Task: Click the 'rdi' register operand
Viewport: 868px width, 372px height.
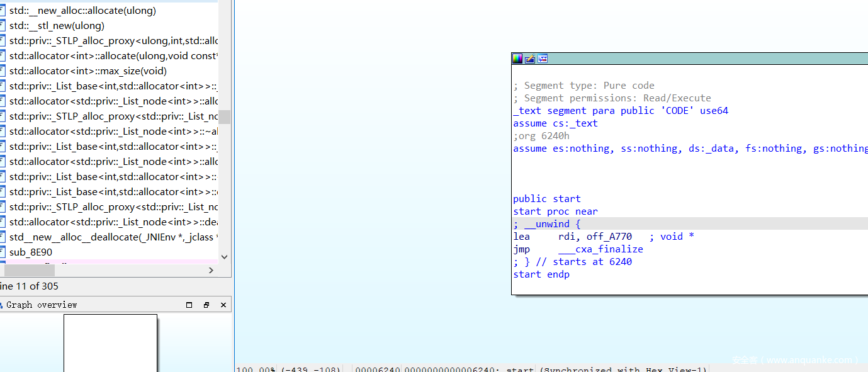Action: [x=568, y=237]
